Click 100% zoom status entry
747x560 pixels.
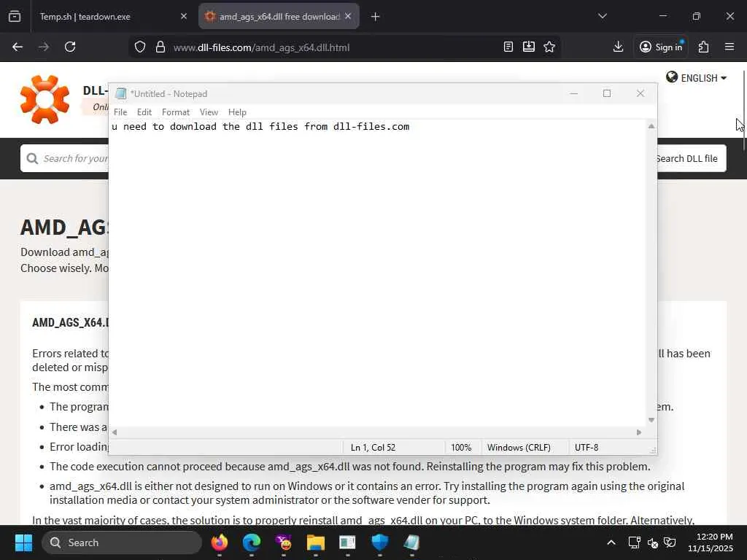[x=461, y=448]
